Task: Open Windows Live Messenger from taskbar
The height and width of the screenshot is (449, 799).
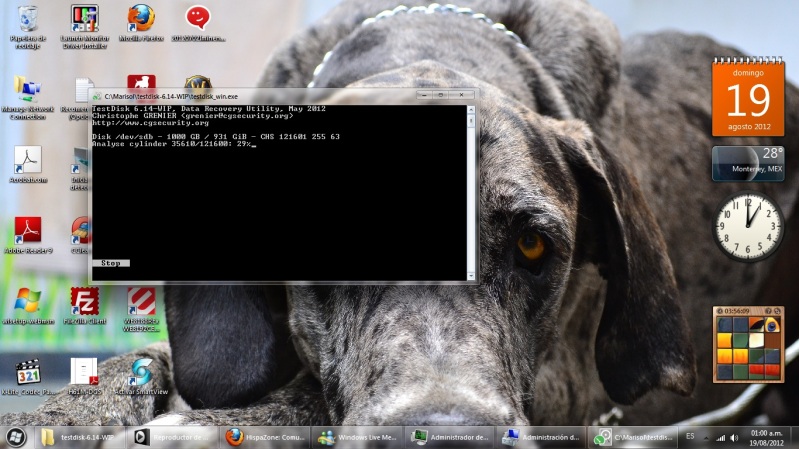Action: point(357,437)
